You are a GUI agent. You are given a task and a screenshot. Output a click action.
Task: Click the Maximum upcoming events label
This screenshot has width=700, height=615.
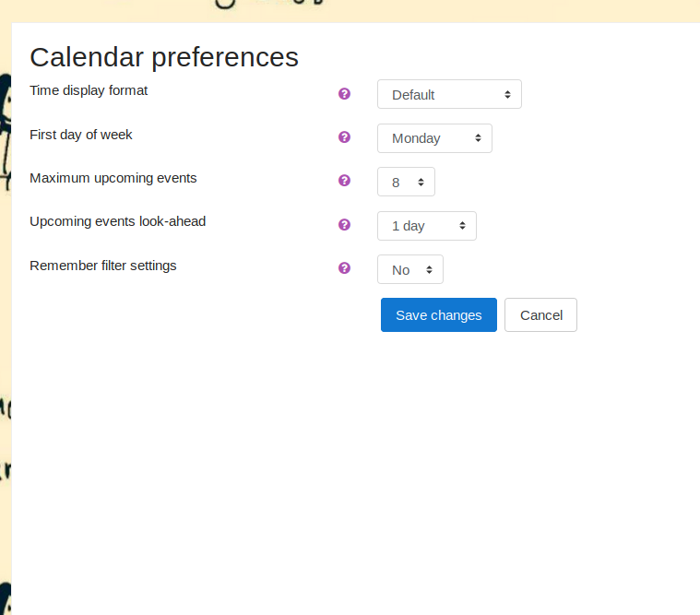(x=113, y=178)
